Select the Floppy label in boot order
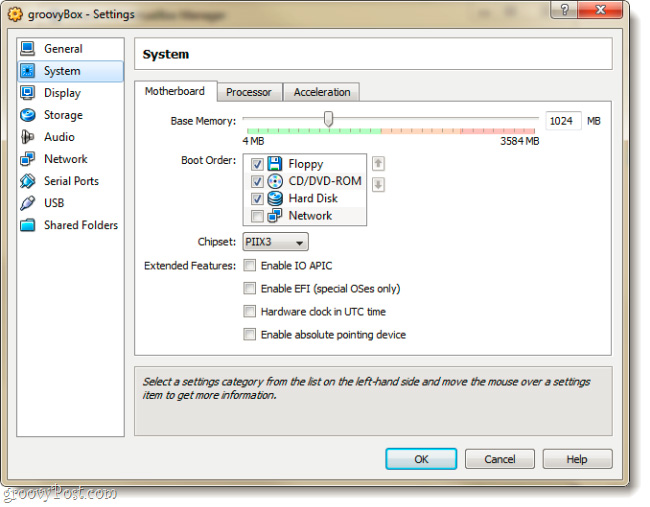This screenshot has height=507, width=650. pos(306,164)
